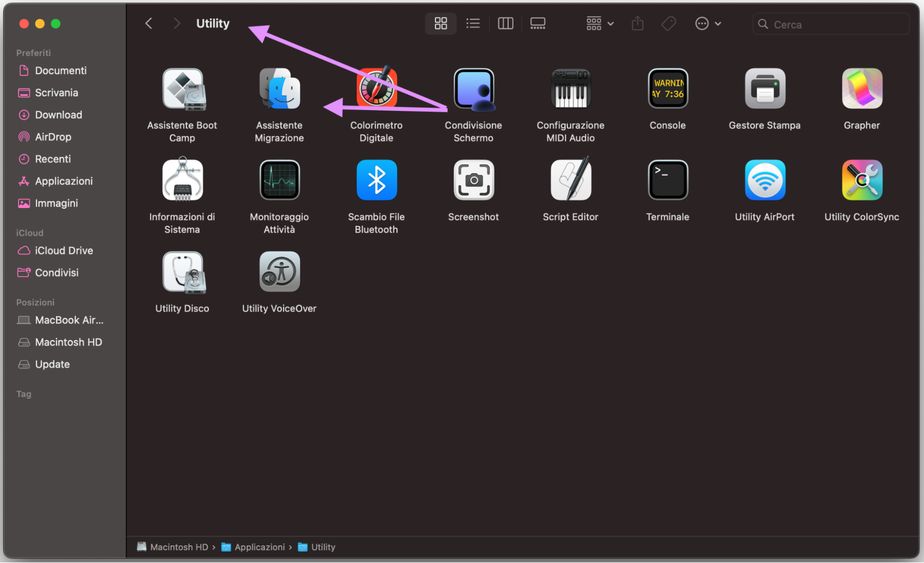Open Scambio File Bluetooth
Viewport: 924px width, 563px height.
pyautogui.click(x=376, y=180)
